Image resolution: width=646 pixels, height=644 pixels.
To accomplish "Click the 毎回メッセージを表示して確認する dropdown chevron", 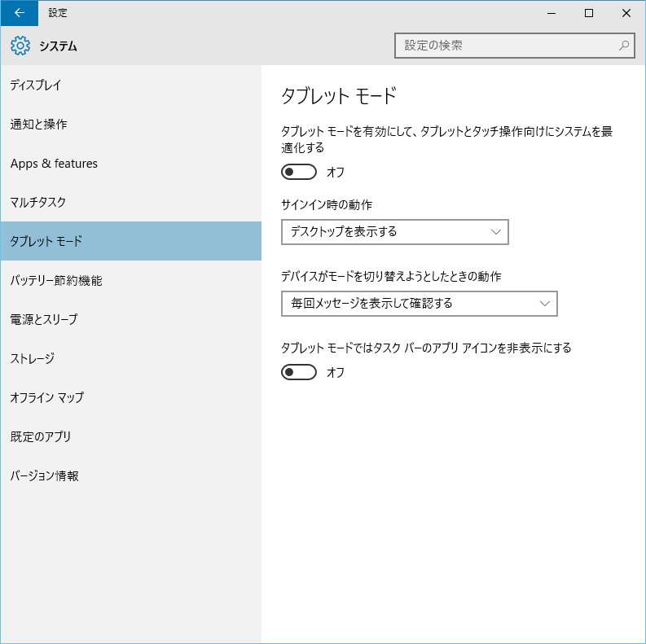I will [x=545, y=304].
